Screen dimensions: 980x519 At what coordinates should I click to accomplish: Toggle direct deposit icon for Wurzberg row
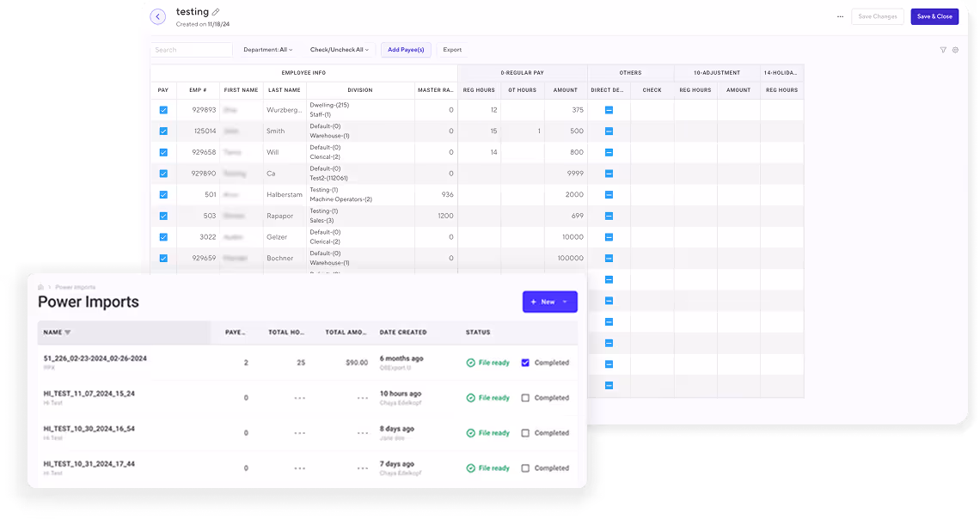[609, 110]
